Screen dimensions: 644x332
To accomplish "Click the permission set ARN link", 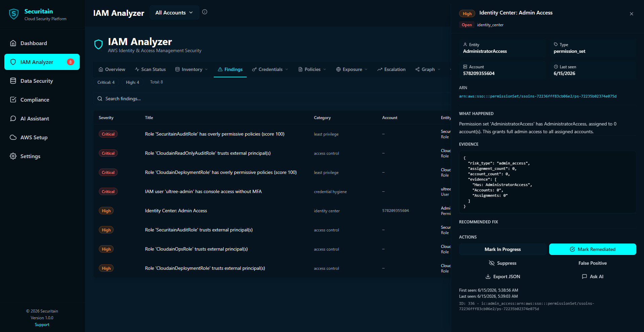I will (538, 96).
